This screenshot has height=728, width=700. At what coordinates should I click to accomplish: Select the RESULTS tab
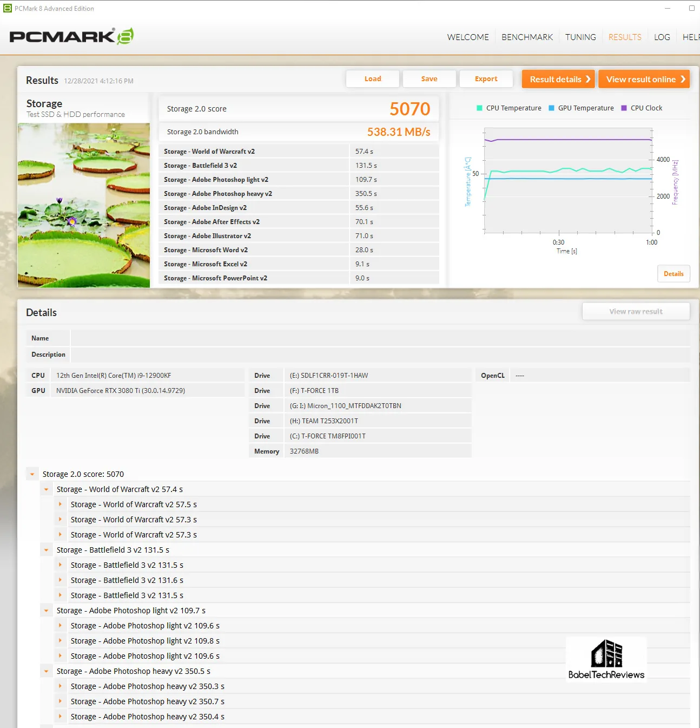(625, 37)
